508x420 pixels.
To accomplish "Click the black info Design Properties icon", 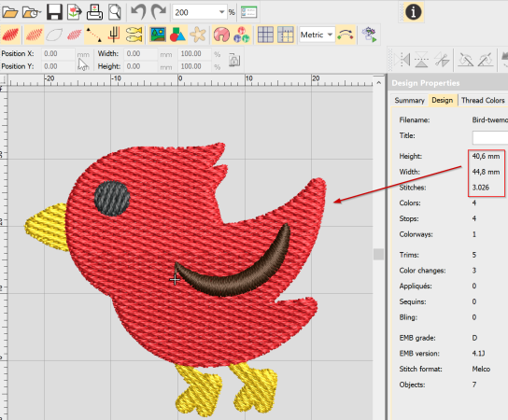I will coord(414,12).
